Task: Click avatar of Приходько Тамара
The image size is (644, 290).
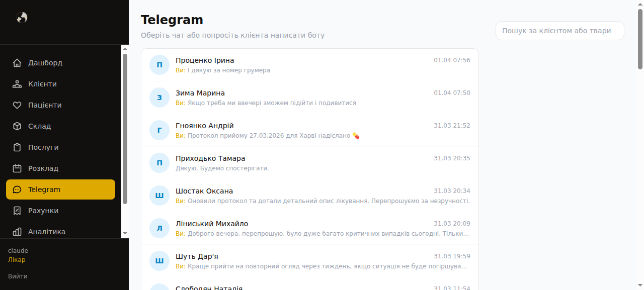Action: 159,163
